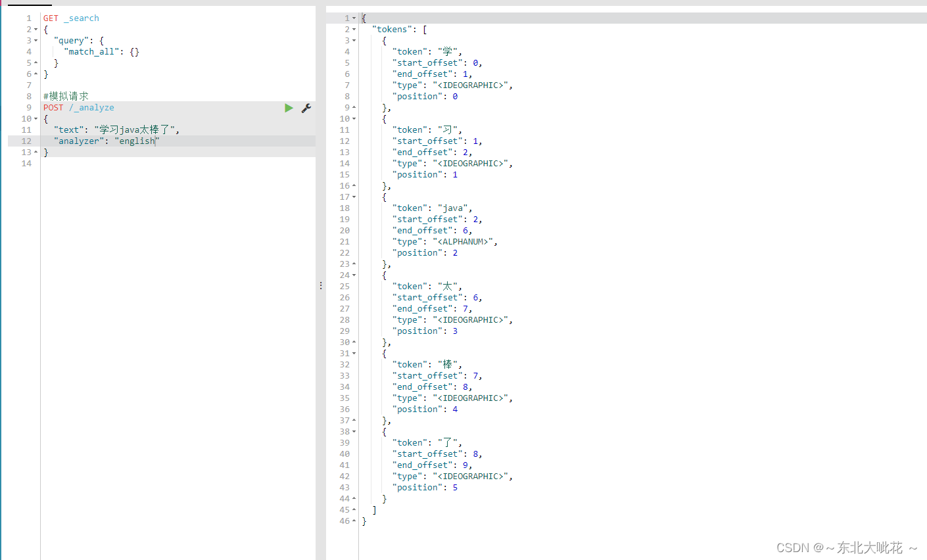Collapse the last token object at output line 38
927x560 pixels.
tap(354, 432)
